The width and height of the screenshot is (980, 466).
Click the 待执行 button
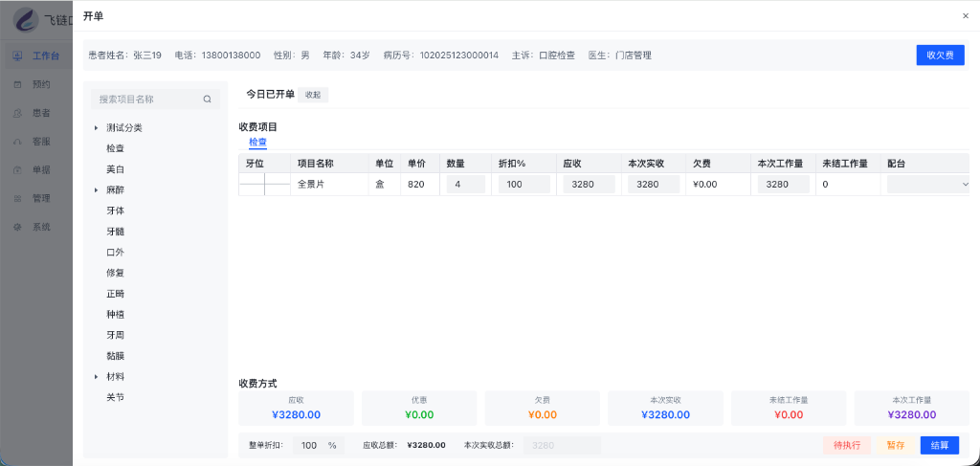pos(847,445)
